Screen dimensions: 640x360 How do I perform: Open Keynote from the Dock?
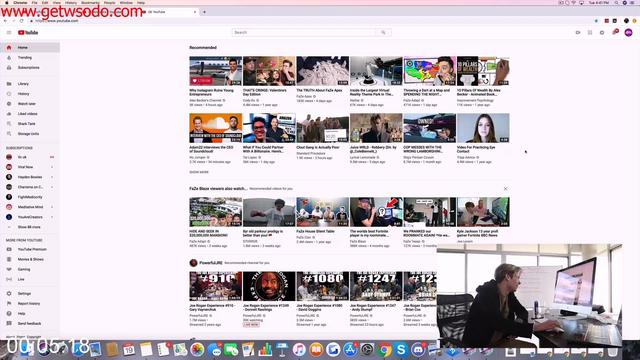[x=282, y=350]
